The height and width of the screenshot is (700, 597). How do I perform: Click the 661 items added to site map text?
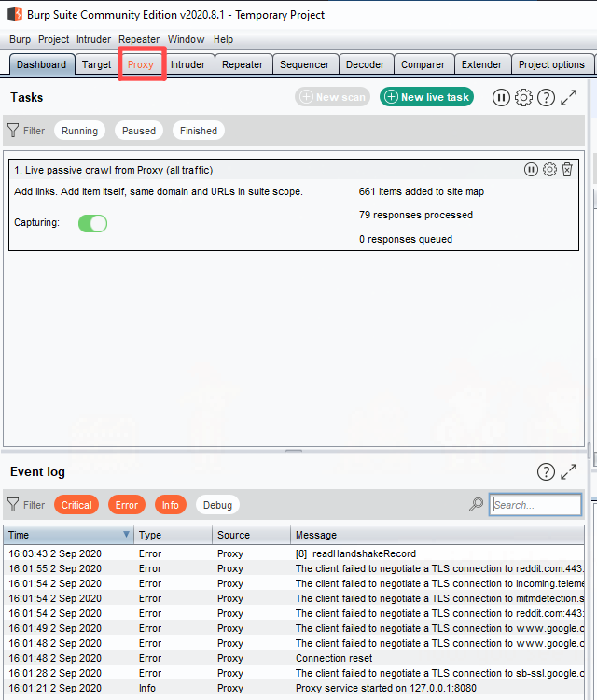point(422,191)
